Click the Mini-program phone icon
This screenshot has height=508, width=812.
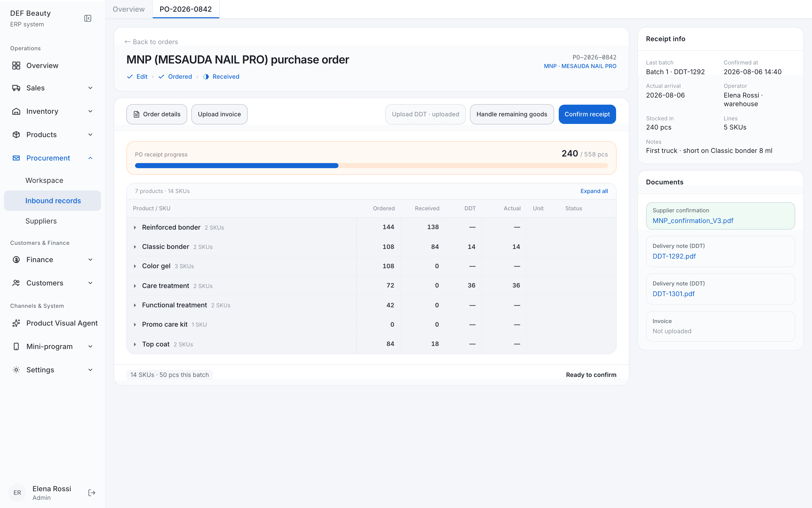pos(16,346)
